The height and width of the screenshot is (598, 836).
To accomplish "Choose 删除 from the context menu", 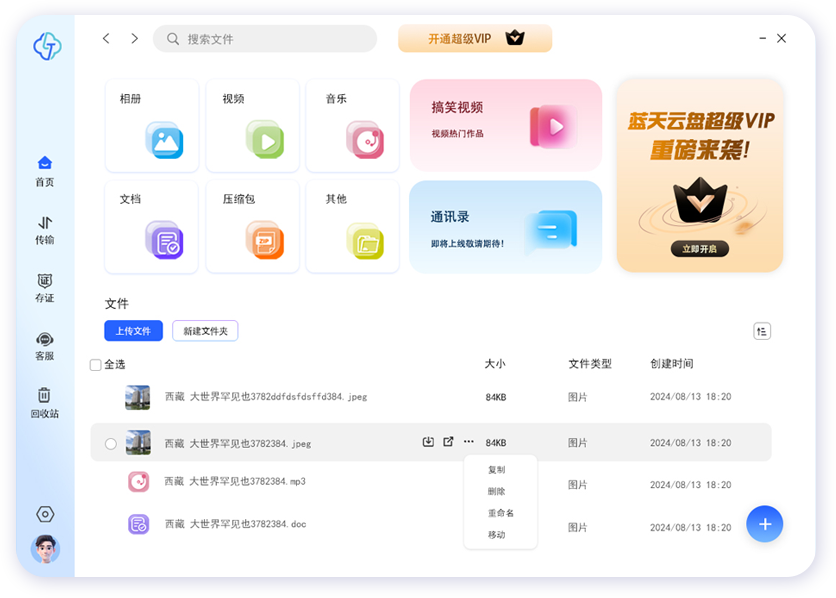I will (x=497, y=491).
